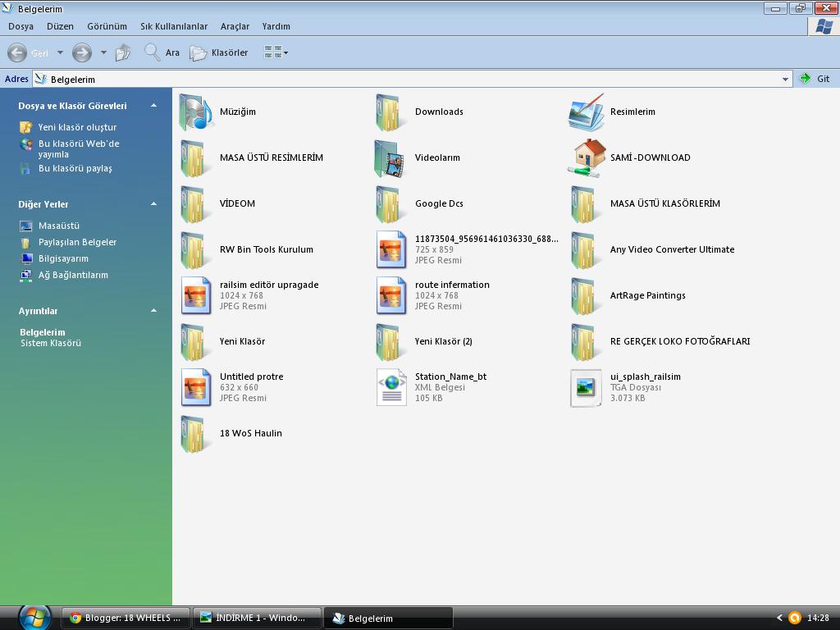Toggle the Klasörler folders pane
This screenshot has height=630, width=840.
coord(219,52)
